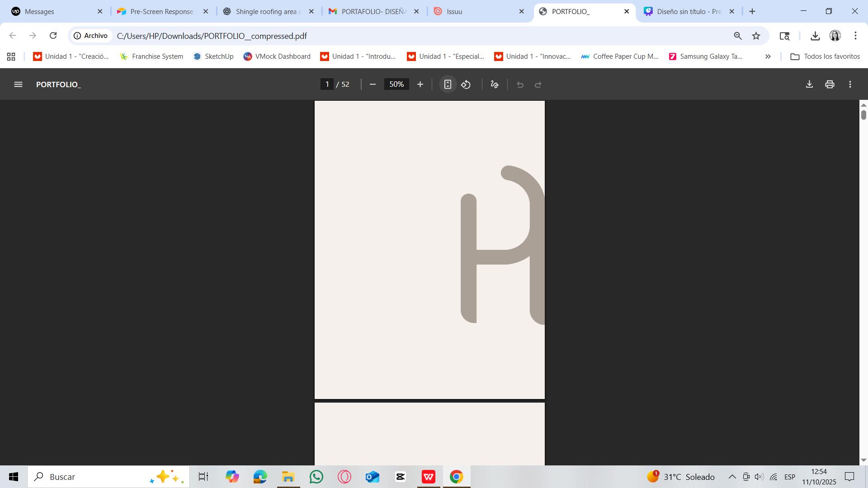Bookmark this page with star icon
This screenshot has height=488, width=868.
(x=756, y=36)
